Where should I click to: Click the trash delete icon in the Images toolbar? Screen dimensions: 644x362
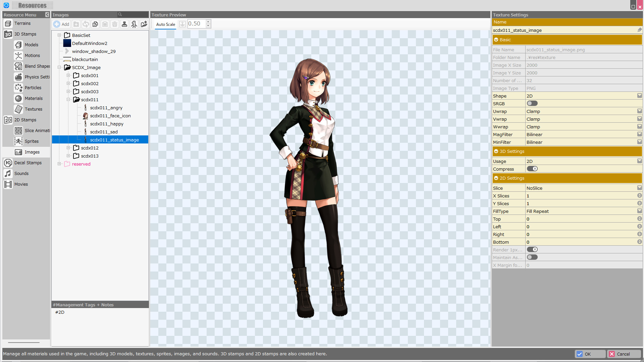(114, 24)
